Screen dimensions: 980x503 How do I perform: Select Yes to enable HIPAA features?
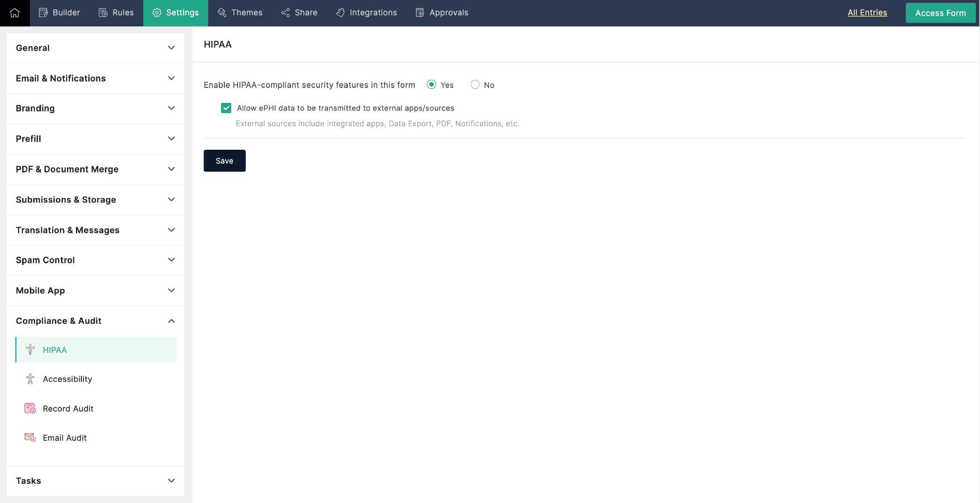pyautogui.click(x=431, y=84)
